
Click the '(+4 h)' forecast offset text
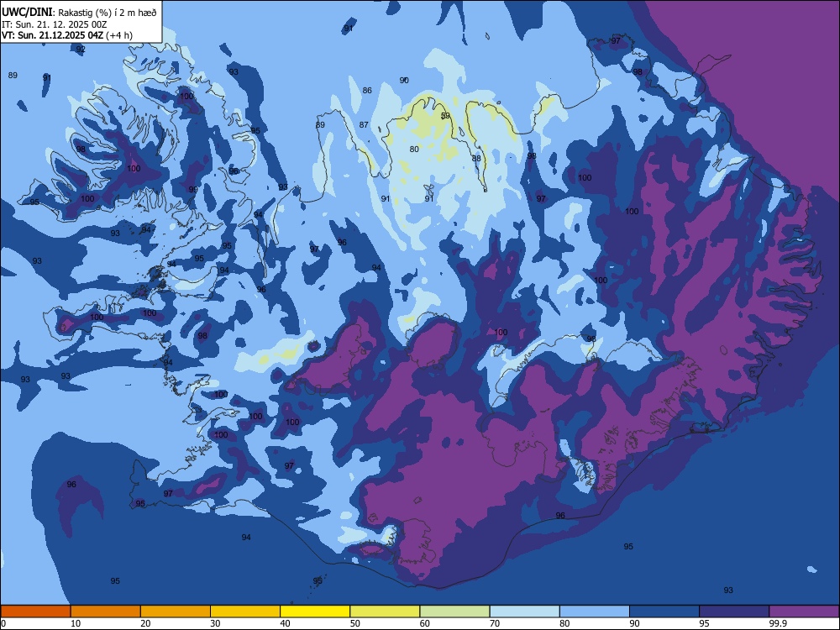coord(119,35)
